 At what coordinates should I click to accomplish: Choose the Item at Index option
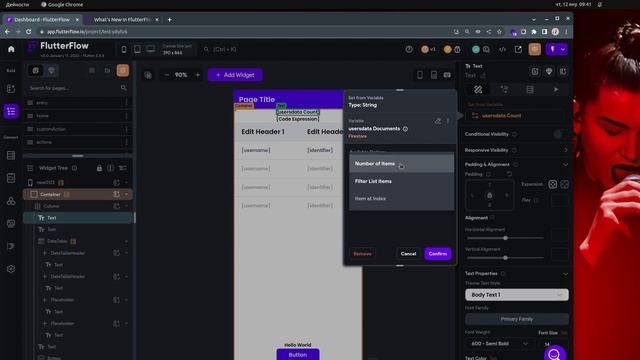pos(401,199)
